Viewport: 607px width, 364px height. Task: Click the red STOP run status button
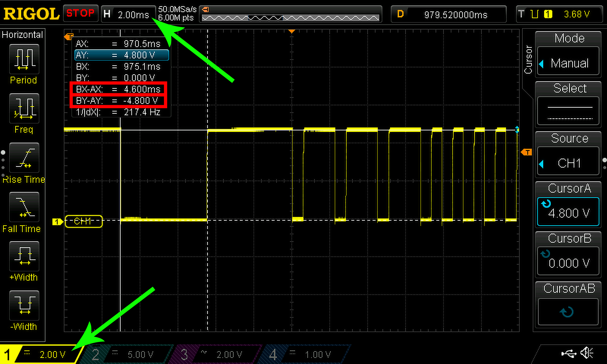click(x=80, y=13)
